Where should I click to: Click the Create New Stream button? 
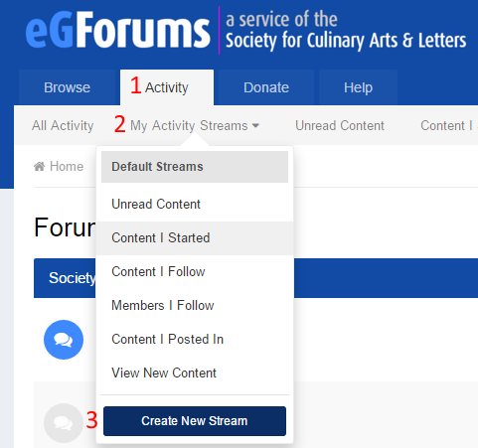(x=195, y=421)
